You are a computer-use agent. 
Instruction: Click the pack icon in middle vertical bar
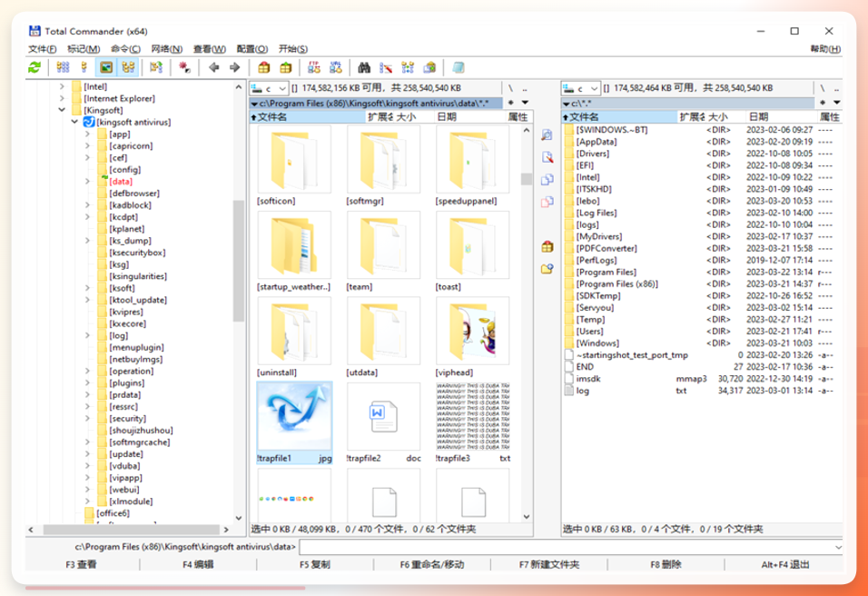pyautogui.click(x=547, y=246)
